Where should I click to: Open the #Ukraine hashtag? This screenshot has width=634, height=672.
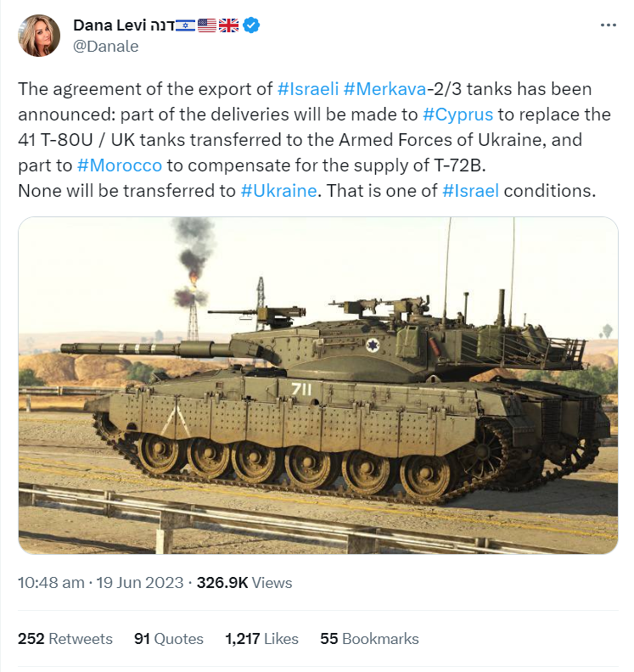click(x=279, y=191)
